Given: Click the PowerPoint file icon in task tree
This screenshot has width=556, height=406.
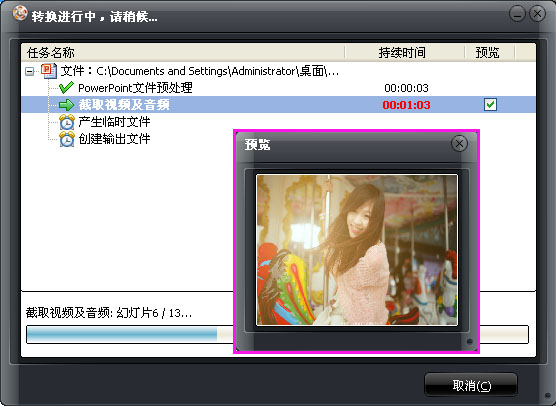Looking at the screenshot, I should (x=49, y=71).
